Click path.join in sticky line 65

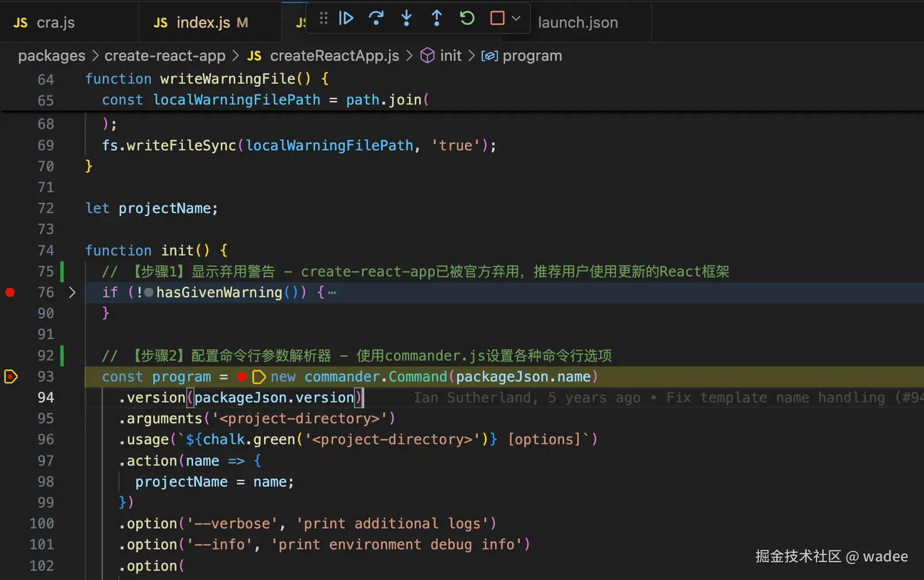coord(384,100)
